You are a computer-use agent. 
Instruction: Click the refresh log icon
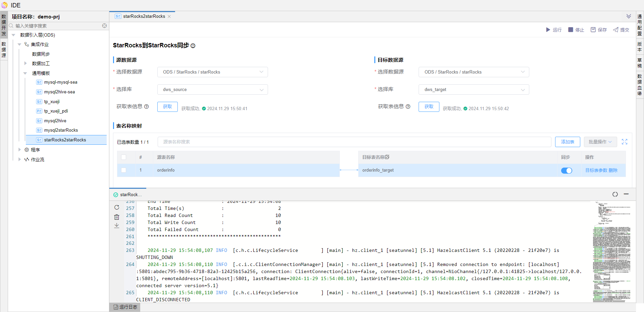click(x=117, y=208)
